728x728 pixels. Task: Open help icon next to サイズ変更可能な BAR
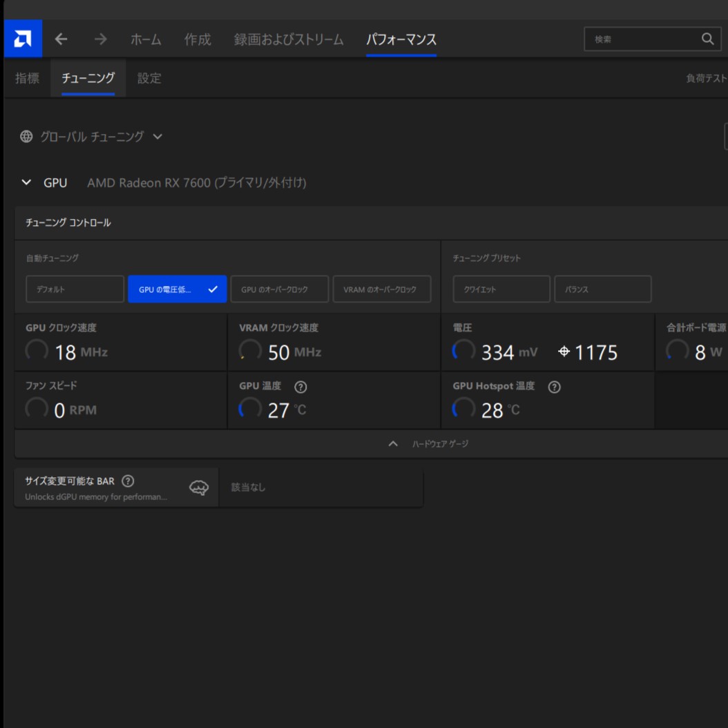click(128, 481)
